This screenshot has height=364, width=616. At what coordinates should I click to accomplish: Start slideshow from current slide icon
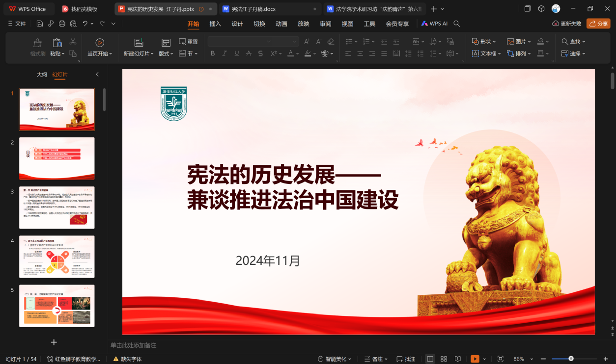coord(100,43)
